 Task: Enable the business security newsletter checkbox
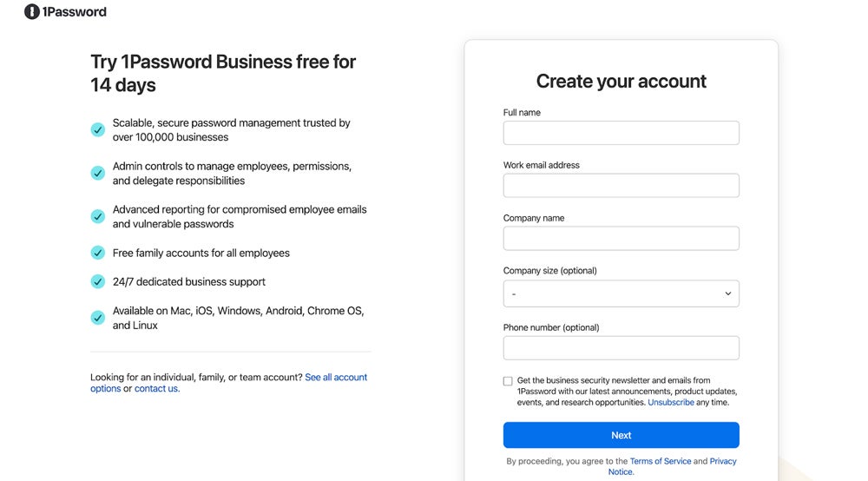tap(508, 381)
